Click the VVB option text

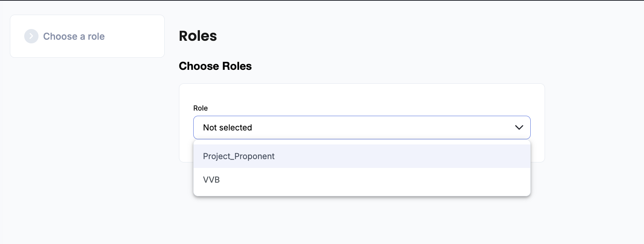click(212, 180)
